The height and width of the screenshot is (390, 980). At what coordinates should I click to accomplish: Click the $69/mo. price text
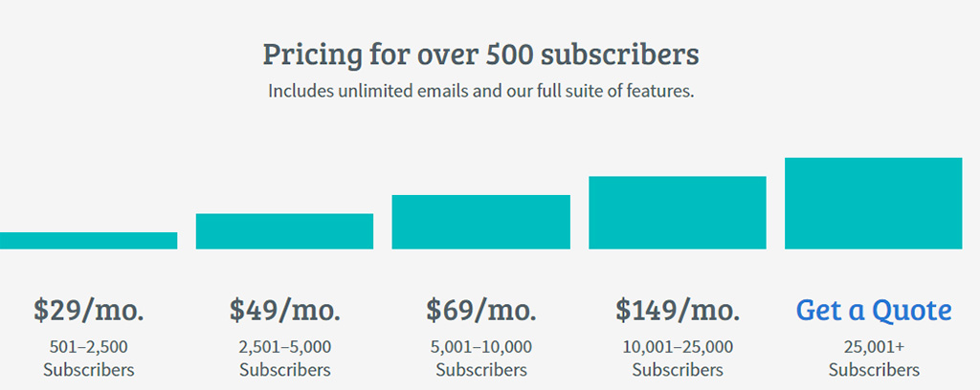click(x=481, y=310)
